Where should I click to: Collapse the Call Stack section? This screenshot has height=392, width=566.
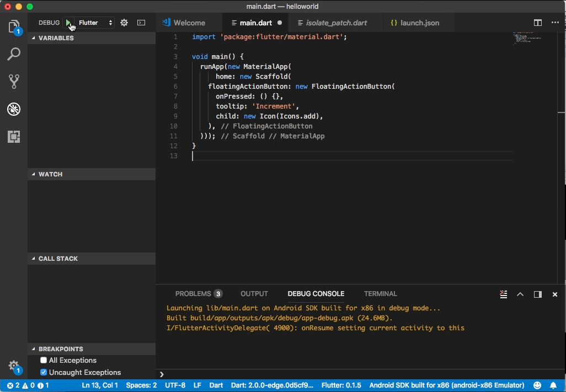pyautogui.click(x=92, y=259)
